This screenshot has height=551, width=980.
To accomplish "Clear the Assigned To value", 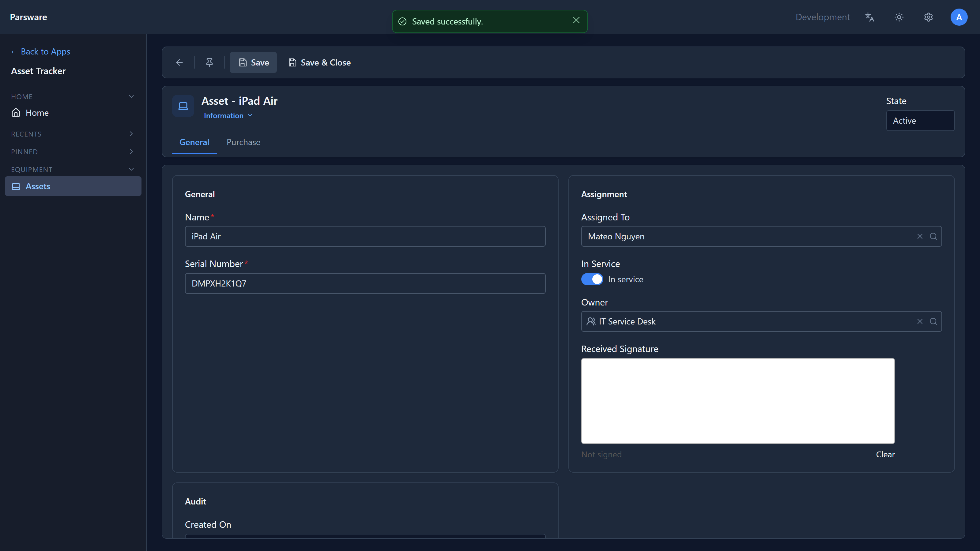I will point(920,237).
